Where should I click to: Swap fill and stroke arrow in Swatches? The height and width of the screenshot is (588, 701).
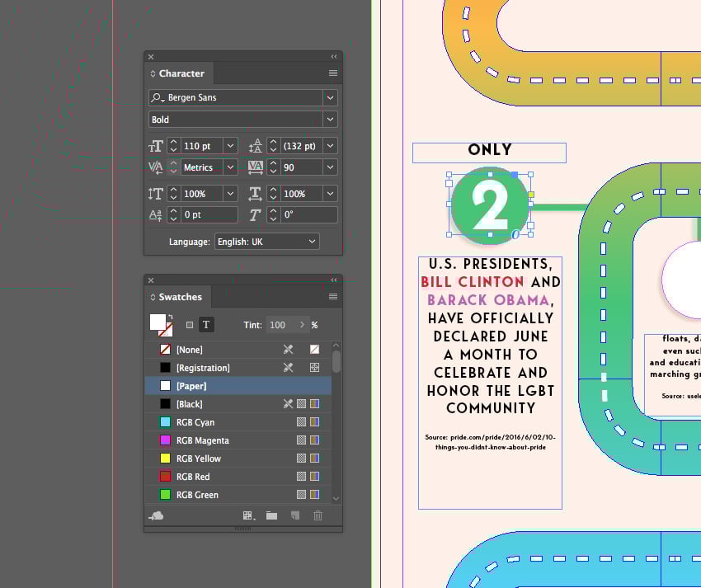(170, 318)
